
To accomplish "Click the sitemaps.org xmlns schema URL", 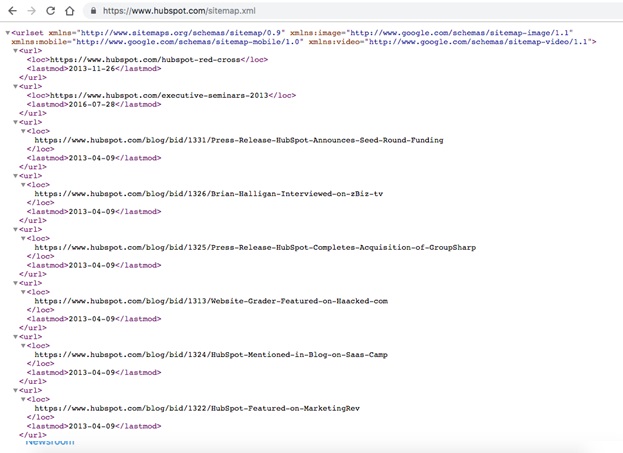I will pos(181,33).
